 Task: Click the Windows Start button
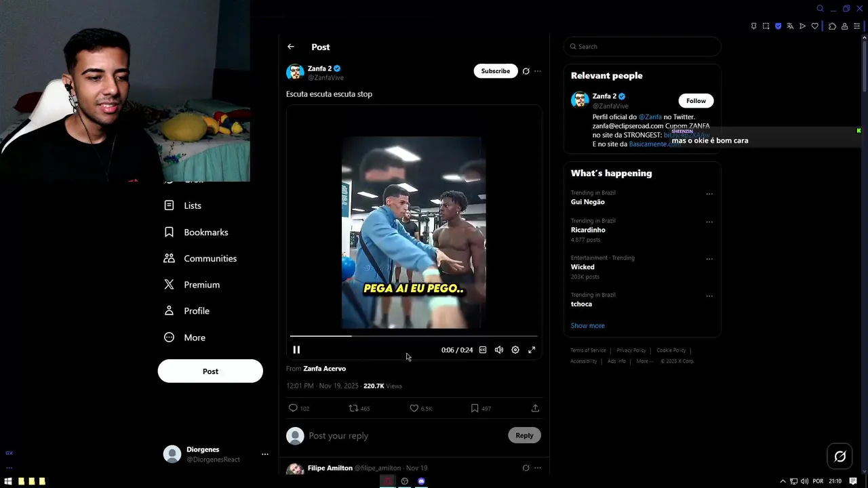(8, 481)
